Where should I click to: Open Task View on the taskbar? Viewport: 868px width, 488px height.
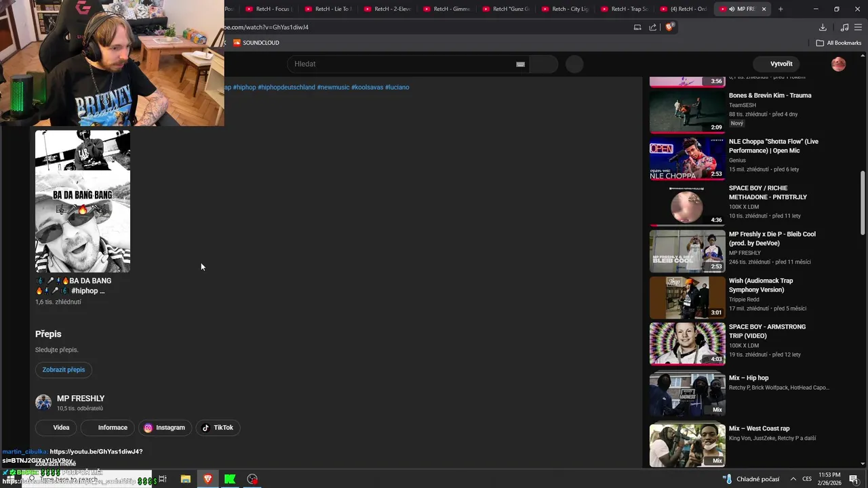tap(163, 479)
